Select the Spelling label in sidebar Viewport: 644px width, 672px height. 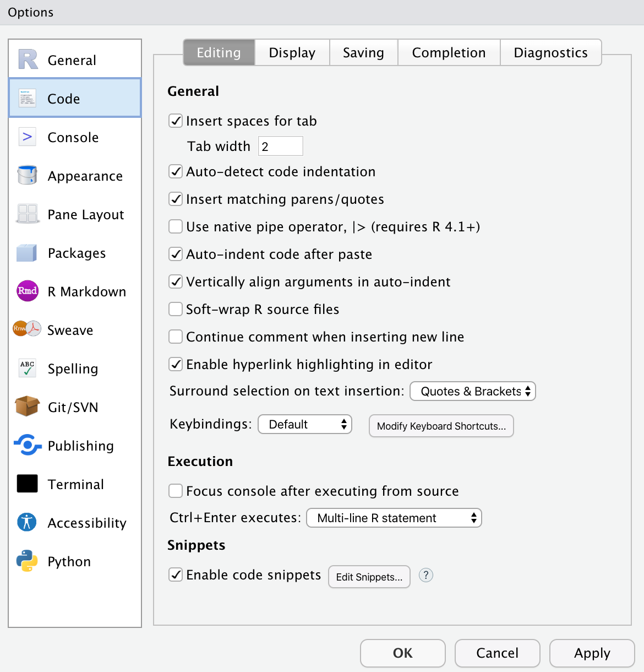73,369
